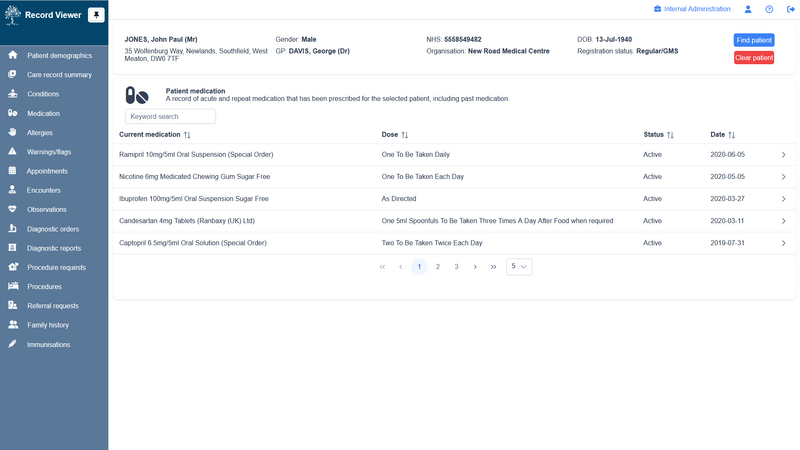
Task: Open the Family history people icon
Action: pos(13,324)
